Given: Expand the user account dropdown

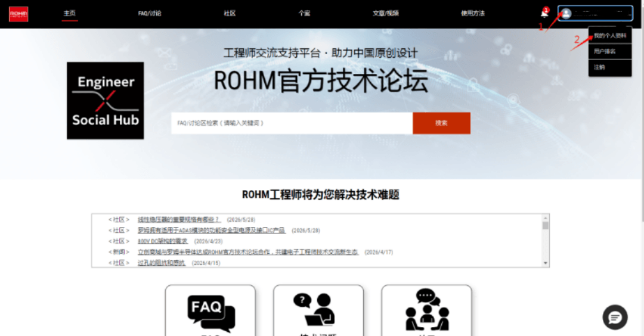Looking at the screenshot, I should 595,14.
